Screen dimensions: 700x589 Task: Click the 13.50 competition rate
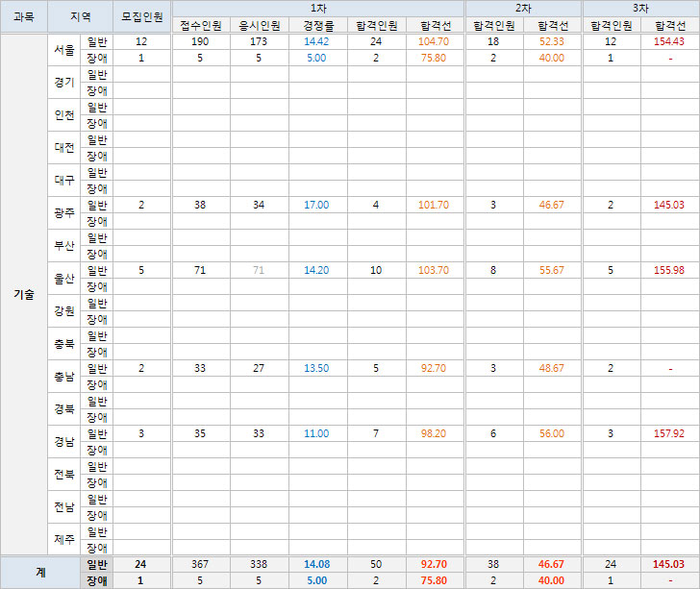coord(316,368)
